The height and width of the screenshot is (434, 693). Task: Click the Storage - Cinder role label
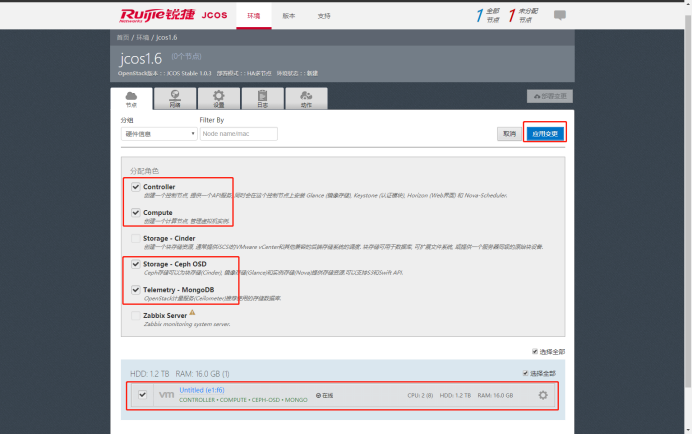(169, 238)
